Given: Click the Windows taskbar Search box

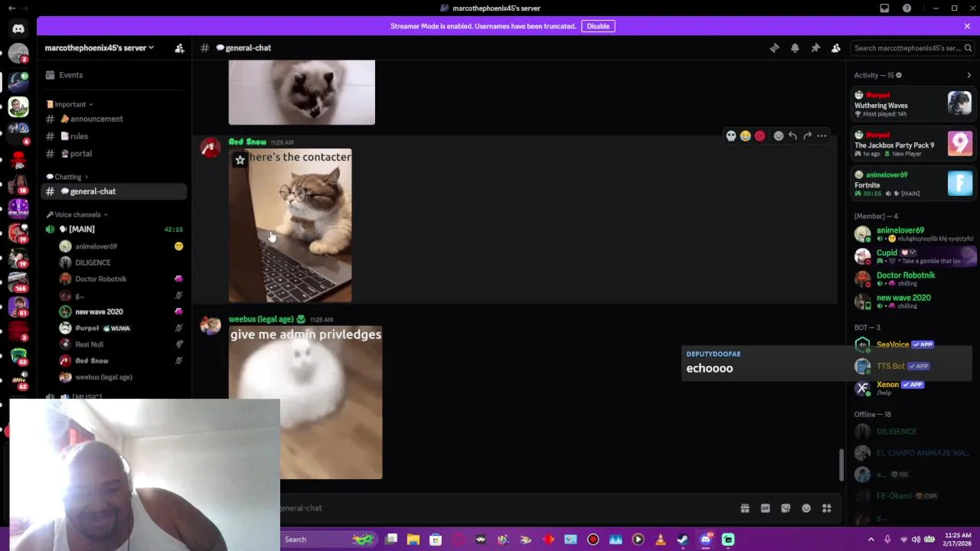Looking at the screenshot, I should click(329, 540).
